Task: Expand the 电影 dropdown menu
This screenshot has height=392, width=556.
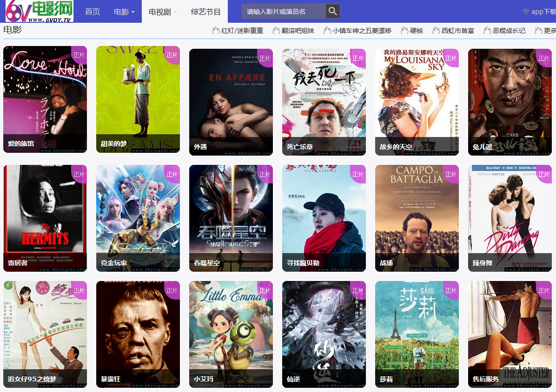Action: (x=124, y=12)
